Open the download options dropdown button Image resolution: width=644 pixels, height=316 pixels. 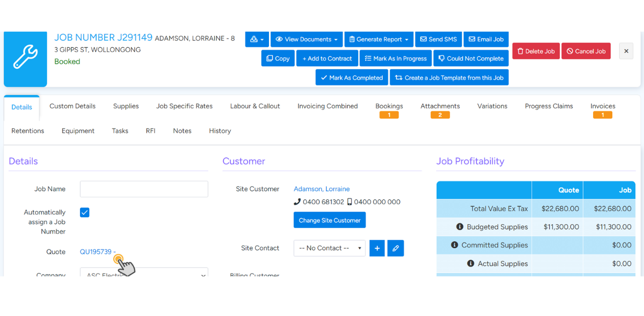pos(257,39)
